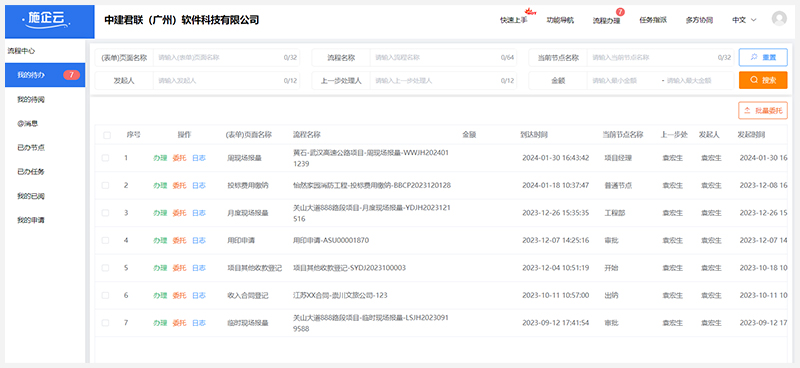
Task: Click flow name 用印申请-ASU00001870
Action: click(x=331, y=240)
